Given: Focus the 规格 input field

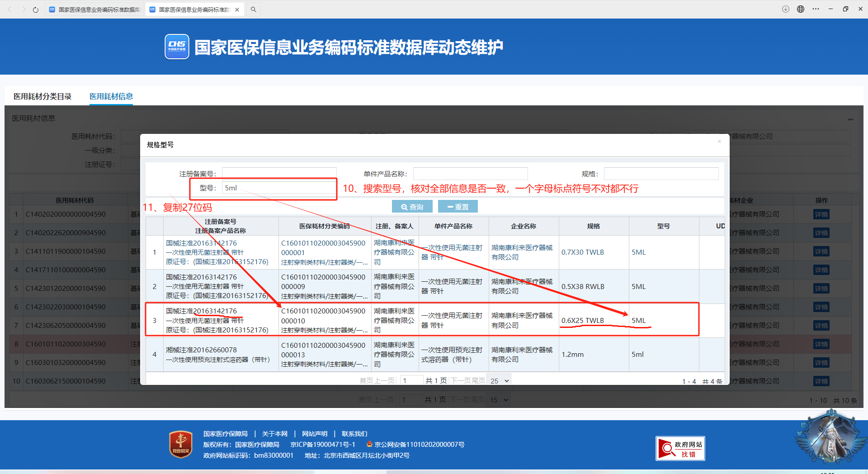Looking at the screenshot, I should coord(661,174).
